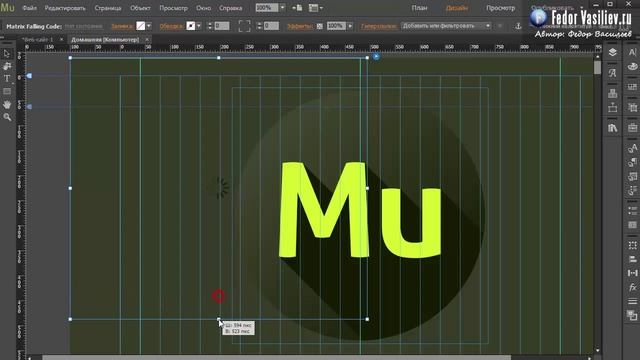Open the Layers panel icon

point(613,52)
